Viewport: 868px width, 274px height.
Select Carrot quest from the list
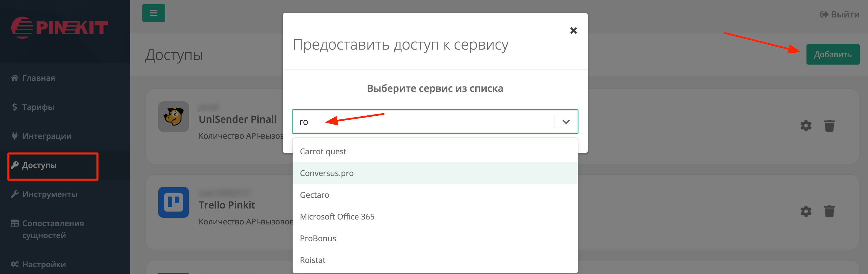point(323,152)
